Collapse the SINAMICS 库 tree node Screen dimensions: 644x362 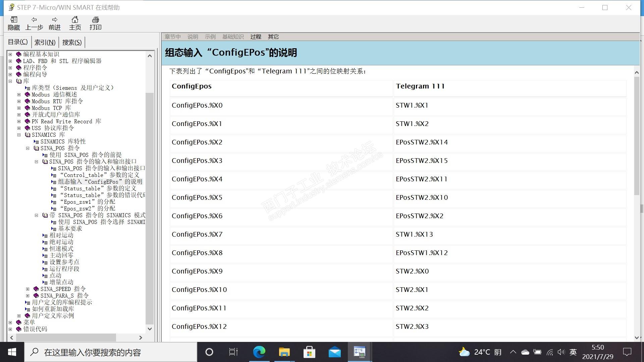pos(19,135)
